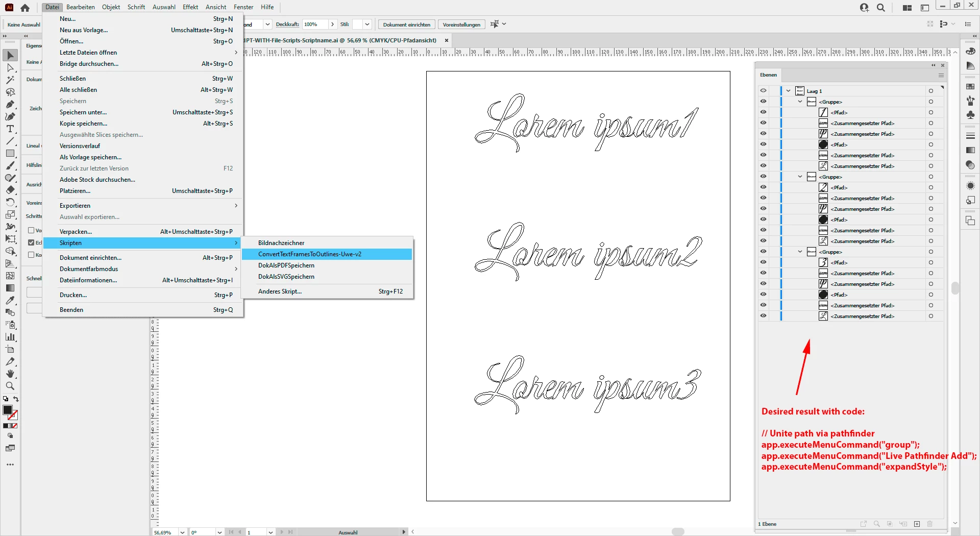Open the Bearbeiten menu
This screenshot has width=980, height=536.
click(81, 7)
